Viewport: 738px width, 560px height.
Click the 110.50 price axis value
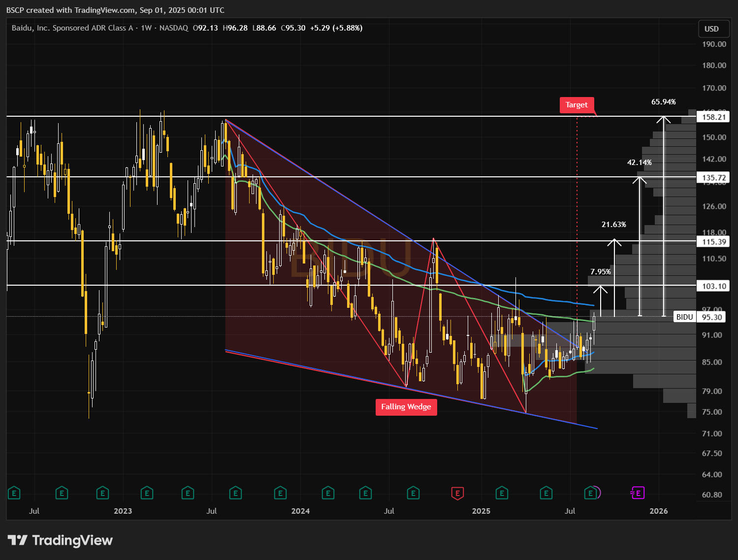pos(714,259)
